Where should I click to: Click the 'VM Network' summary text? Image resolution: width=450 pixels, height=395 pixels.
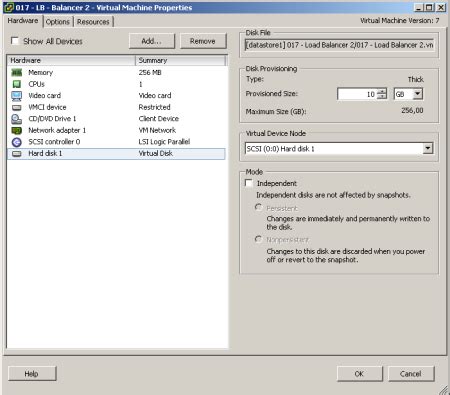click(x=157, y=130)
